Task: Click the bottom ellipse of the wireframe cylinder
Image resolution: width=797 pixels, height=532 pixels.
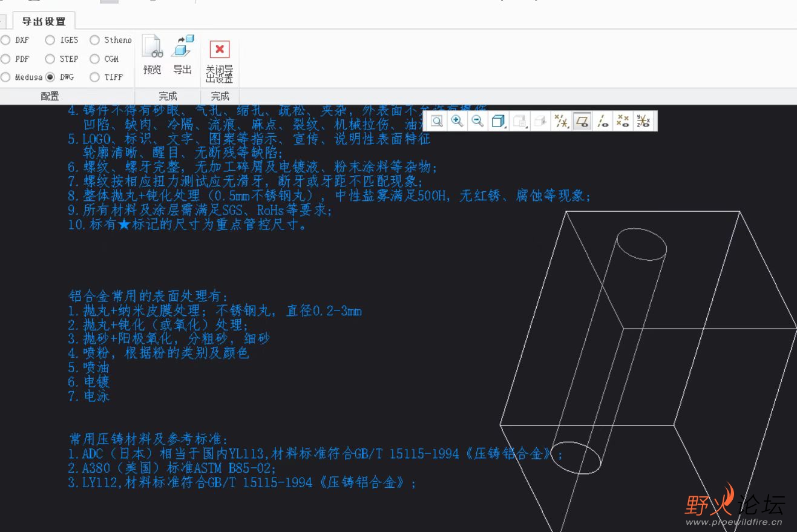Action: pos(576,457)
